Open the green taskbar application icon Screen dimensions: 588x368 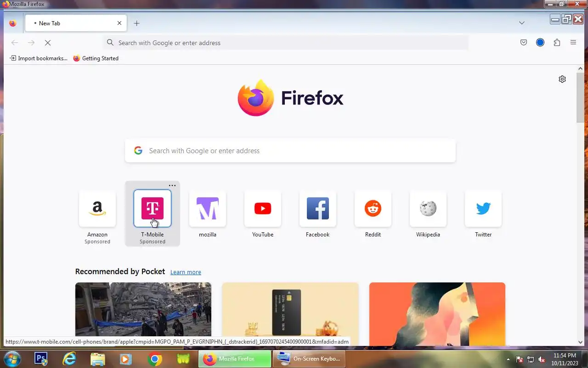pyautogui.click(x=183, y=359)
